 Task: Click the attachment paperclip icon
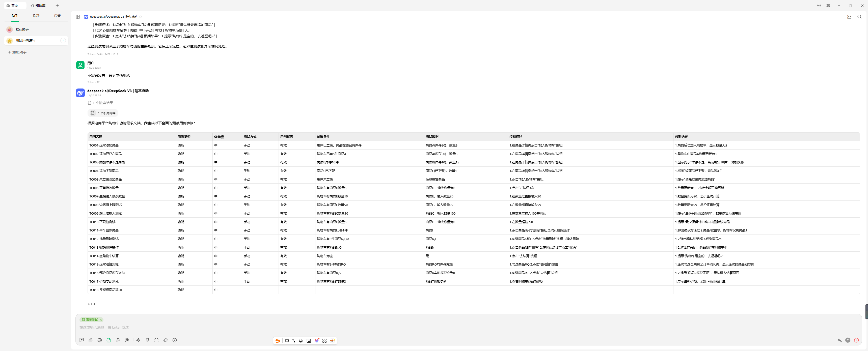[91, 340]
